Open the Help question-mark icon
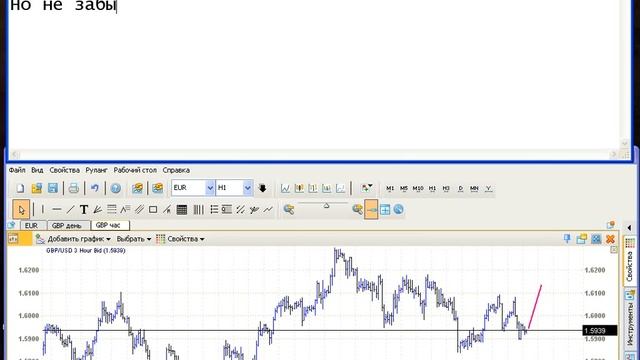 pos(116,188)
